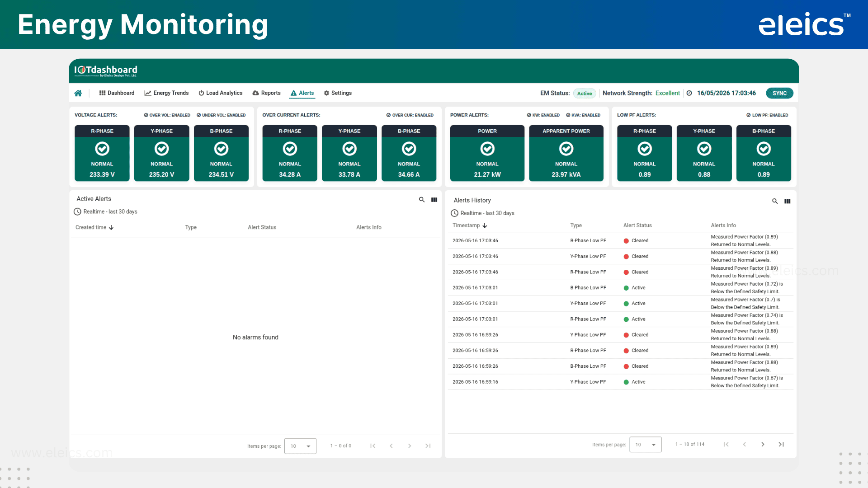Go to last page in Active Alerts
Screen dimensions: 868x488
tap(428, 446)
